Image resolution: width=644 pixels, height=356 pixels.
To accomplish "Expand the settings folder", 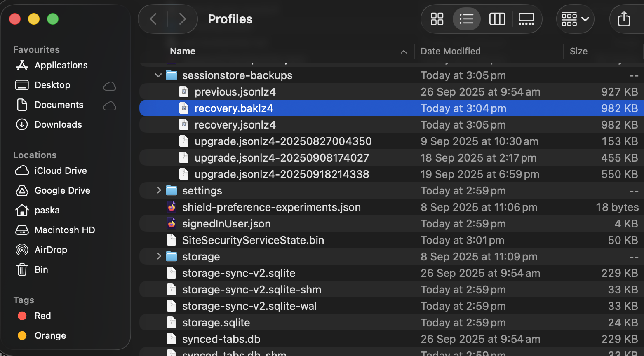I will click(159, 190).
